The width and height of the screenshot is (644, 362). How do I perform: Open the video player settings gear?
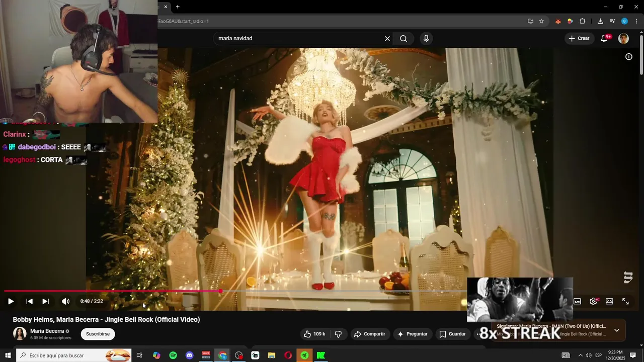pyautogui.click(x=594, y=301)
